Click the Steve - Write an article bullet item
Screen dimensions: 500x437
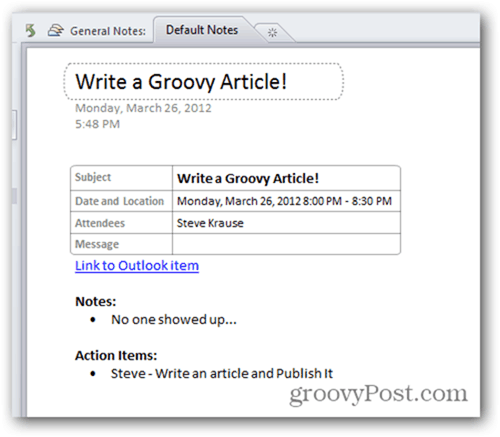[x=222, y=374]
